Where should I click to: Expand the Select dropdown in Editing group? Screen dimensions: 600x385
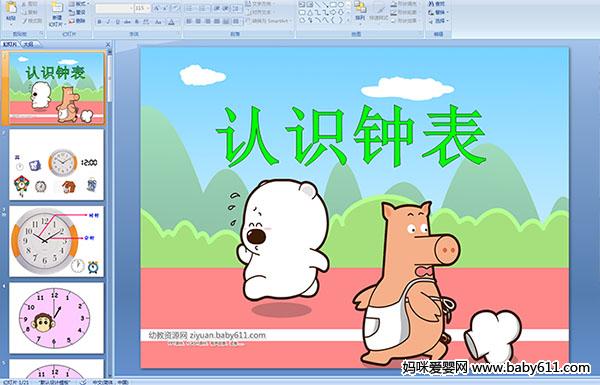point(438,21)
